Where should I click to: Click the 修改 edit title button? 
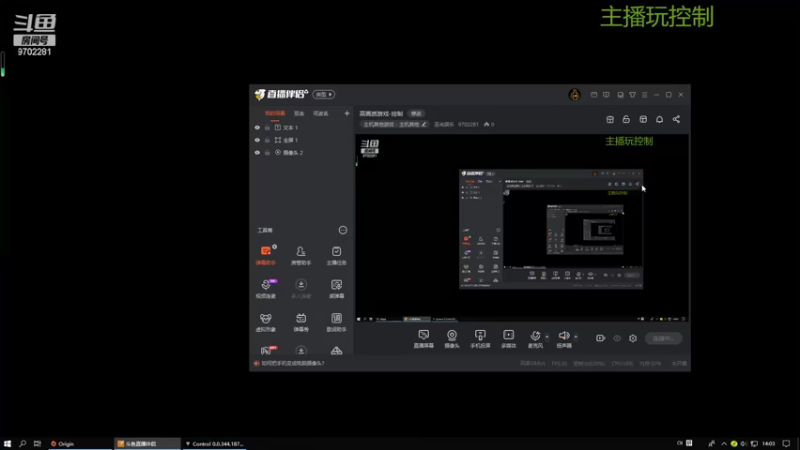pos(416,114)
